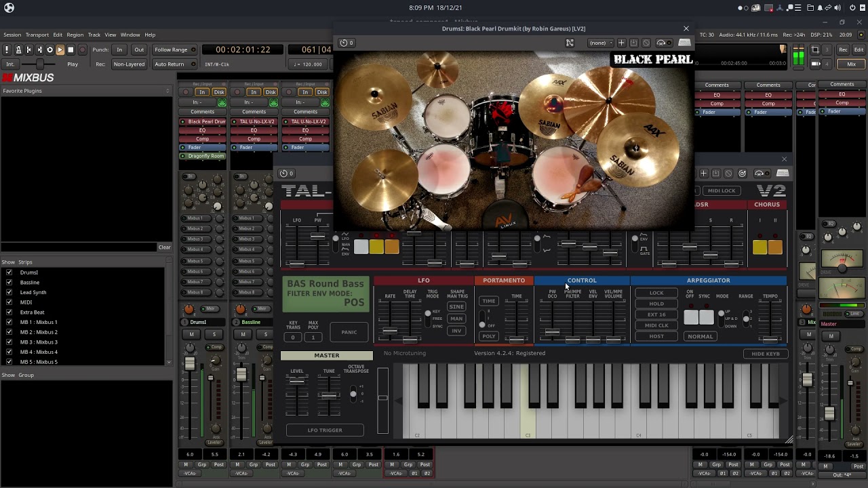The image size is (868, 488).
Task: Open the DrumsI strip input selector
Action: pyautogui.click(x=197, y=102)
